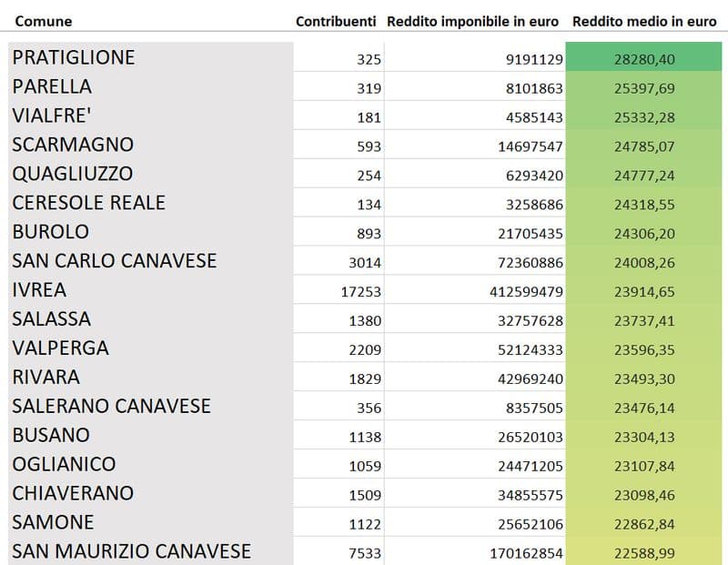
Task: Select IVREA's contributors value 17253
Action: click(x=360, y=292)
